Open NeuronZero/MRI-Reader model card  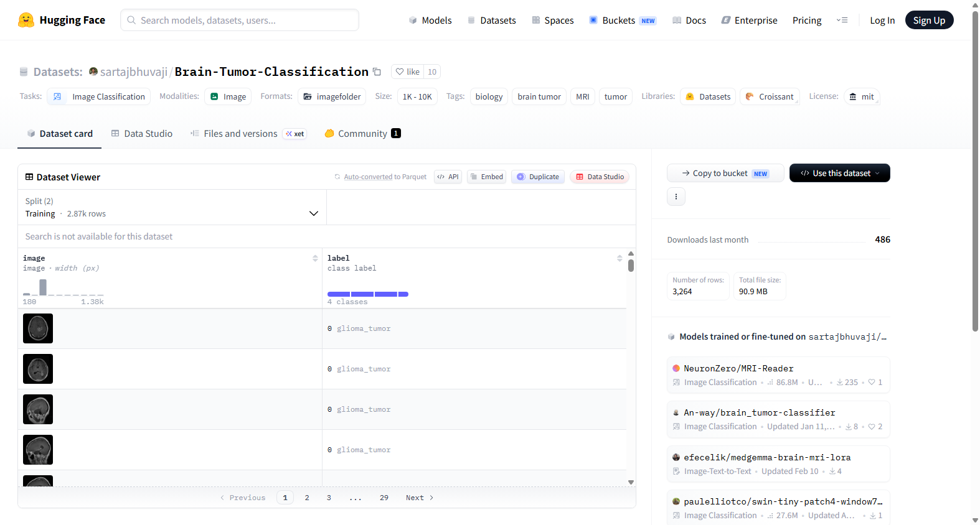778,375
